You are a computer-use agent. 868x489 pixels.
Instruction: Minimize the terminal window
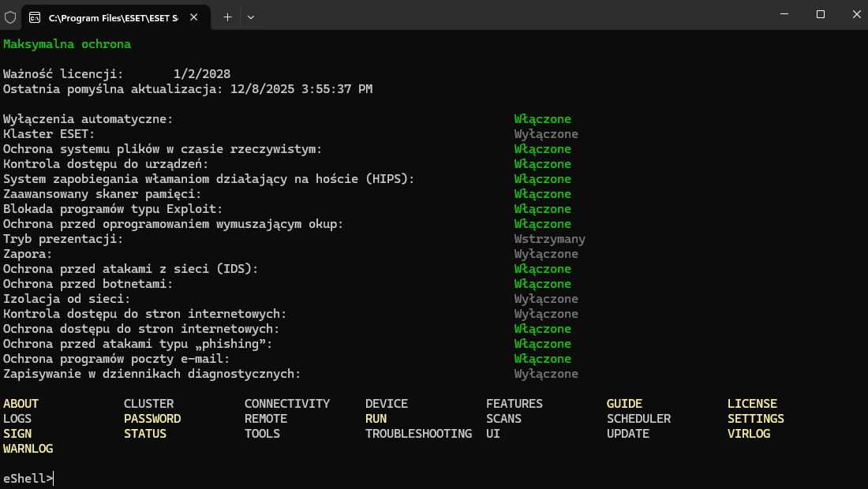tap(784, 14)
